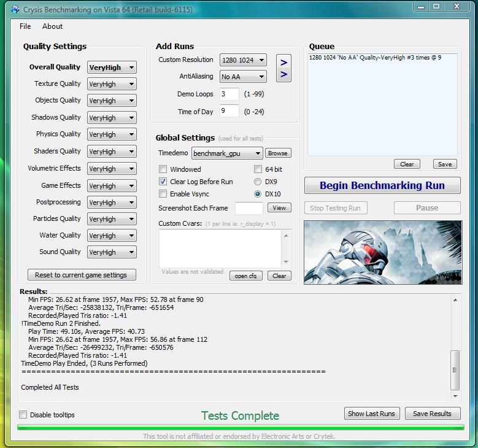The width and height of the screenshot is (478, 448).
Task: Expand the Sound Quality dropdown
Action: tap(112, 252)
